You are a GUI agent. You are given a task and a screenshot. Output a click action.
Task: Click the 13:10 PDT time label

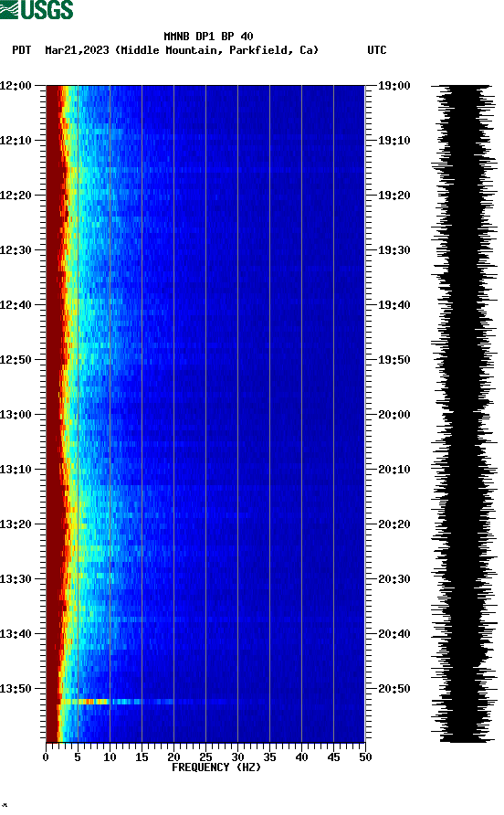pos(16,470)
